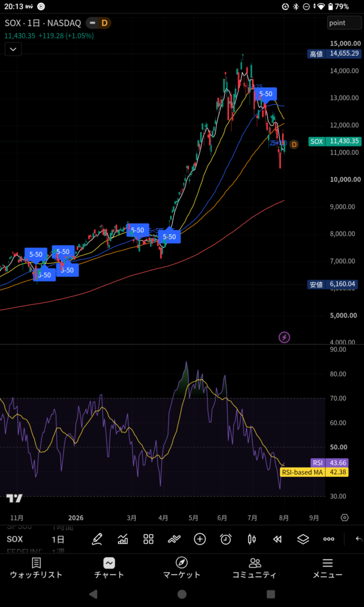This screenshot has height=607, width=364.
Task: Tap the battery 79% status indicator
Action: click(x=338, y=7)
